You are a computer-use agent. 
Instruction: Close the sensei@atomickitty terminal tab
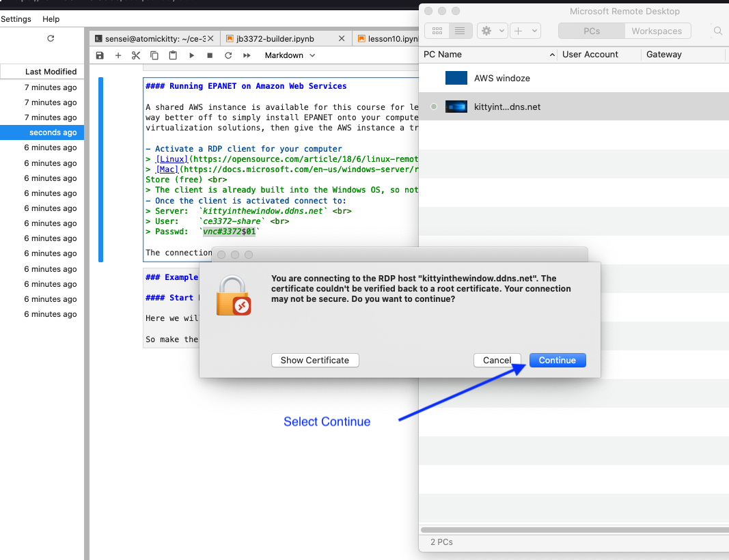click(x=210, y=38)
